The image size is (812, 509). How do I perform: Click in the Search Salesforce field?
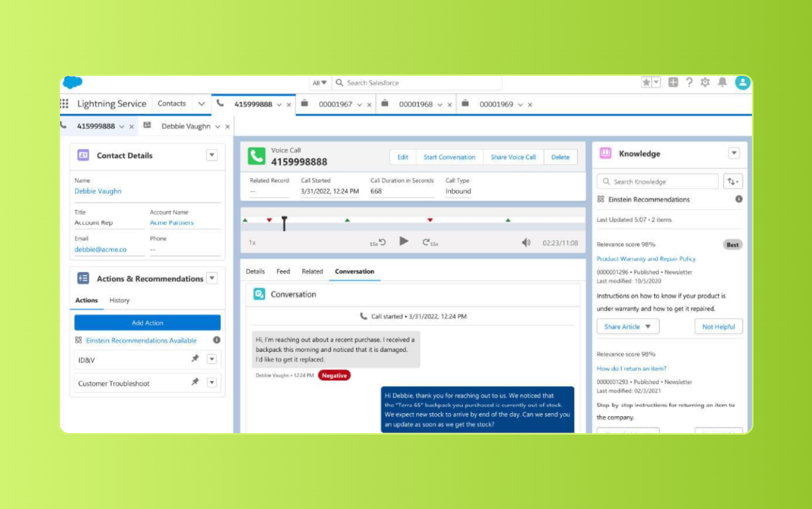coord(417,82)
